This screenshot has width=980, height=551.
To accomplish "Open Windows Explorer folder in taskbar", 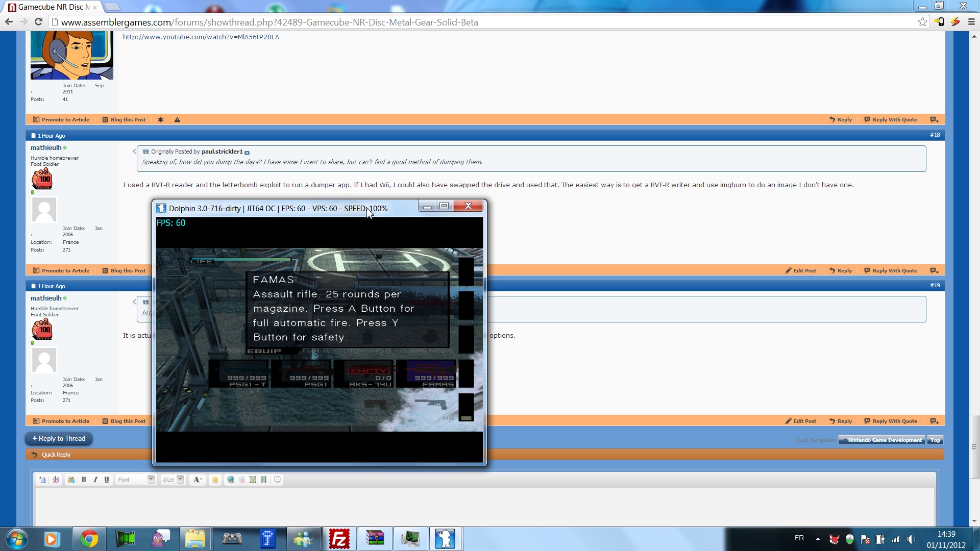I will [195, 539].
